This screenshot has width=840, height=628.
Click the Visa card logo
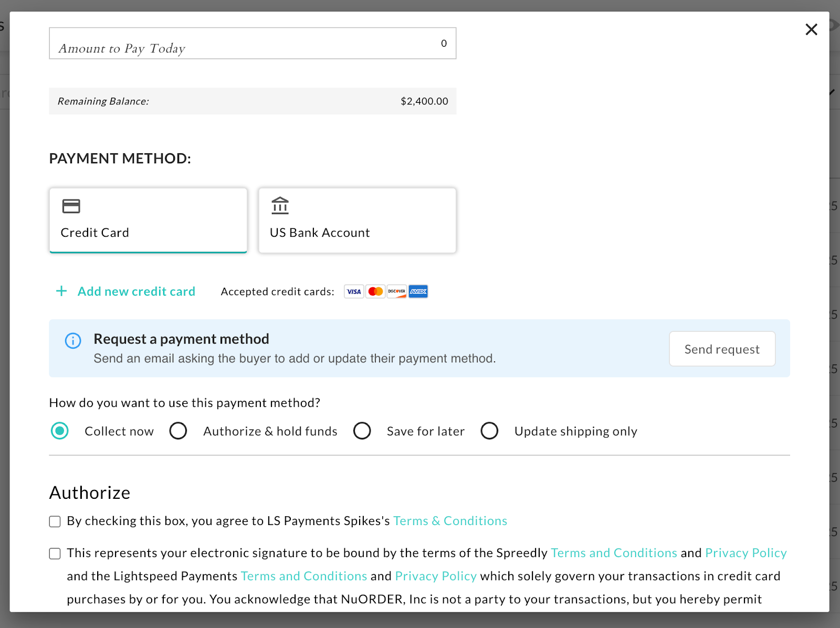coord(354,291)
